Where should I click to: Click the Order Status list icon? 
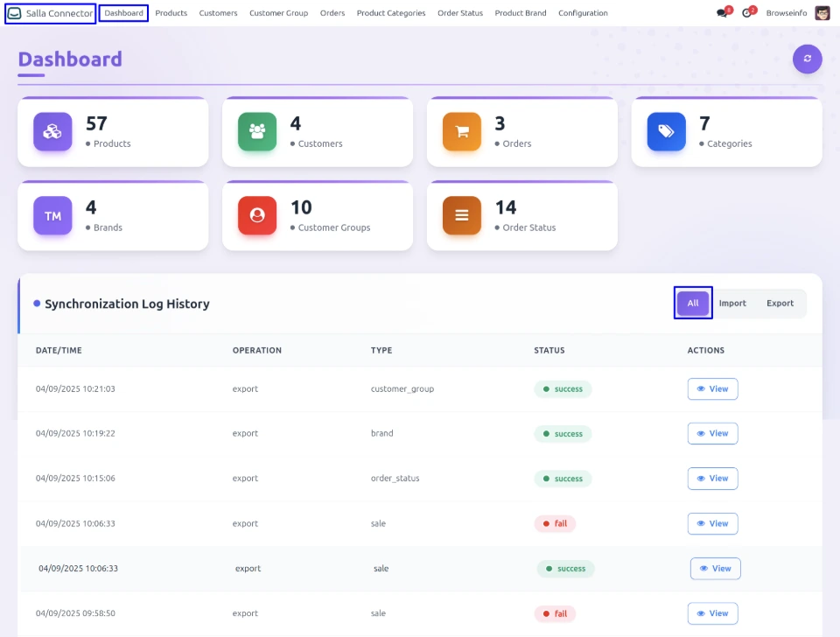pos(462,215)
